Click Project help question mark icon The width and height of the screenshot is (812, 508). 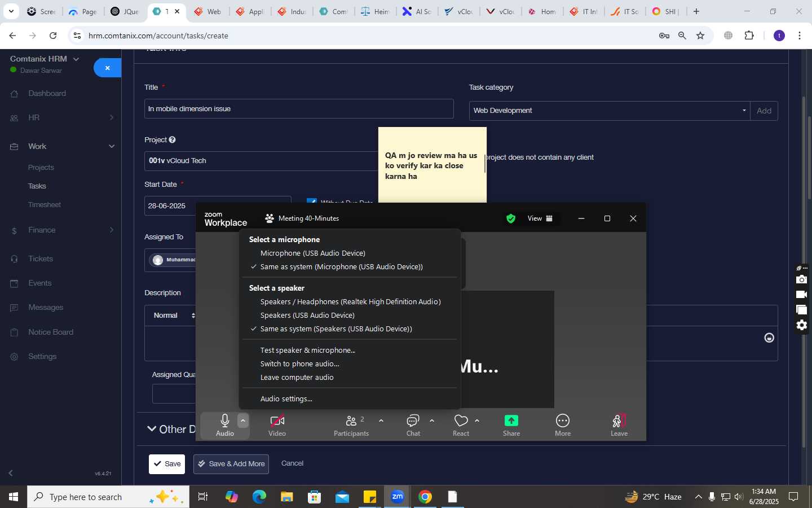pos(172,140)
